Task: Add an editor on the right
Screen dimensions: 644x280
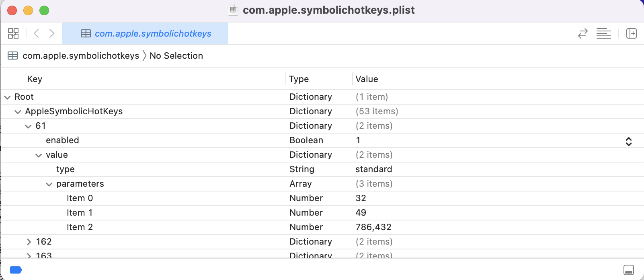Action: [631, 33]
